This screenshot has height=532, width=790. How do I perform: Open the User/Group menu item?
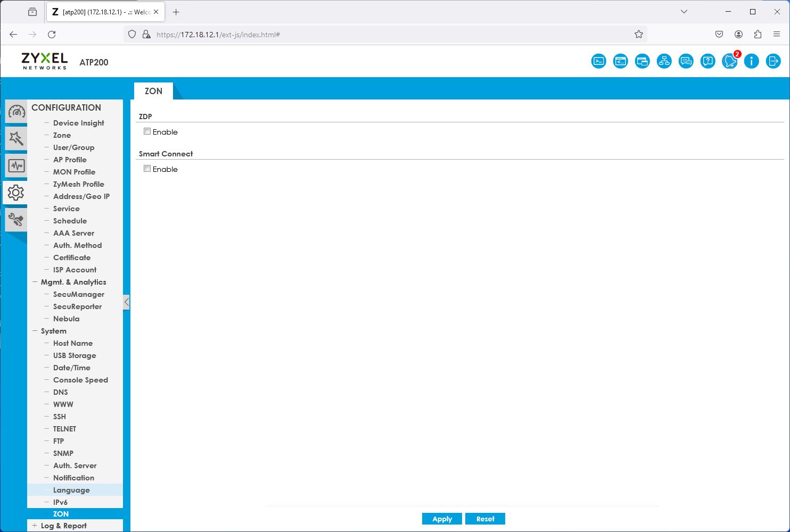pos(74,147)
